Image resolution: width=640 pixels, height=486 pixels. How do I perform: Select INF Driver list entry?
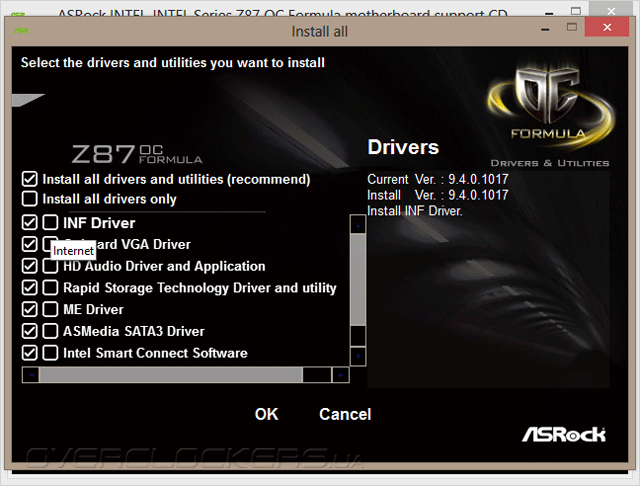(x=99, y=223)
